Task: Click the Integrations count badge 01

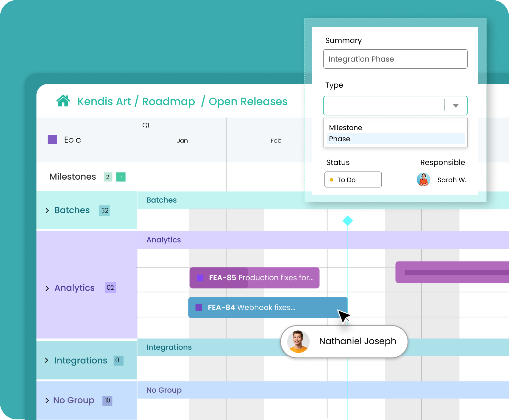Action: point(118,361)
